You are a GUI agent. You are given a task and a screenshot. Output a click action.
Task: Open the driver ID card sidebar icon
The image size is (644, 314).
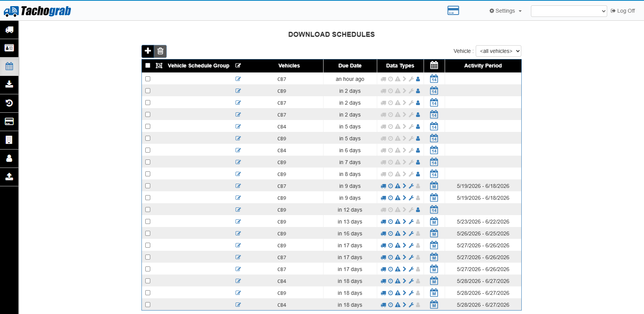[x=9, y=48]
